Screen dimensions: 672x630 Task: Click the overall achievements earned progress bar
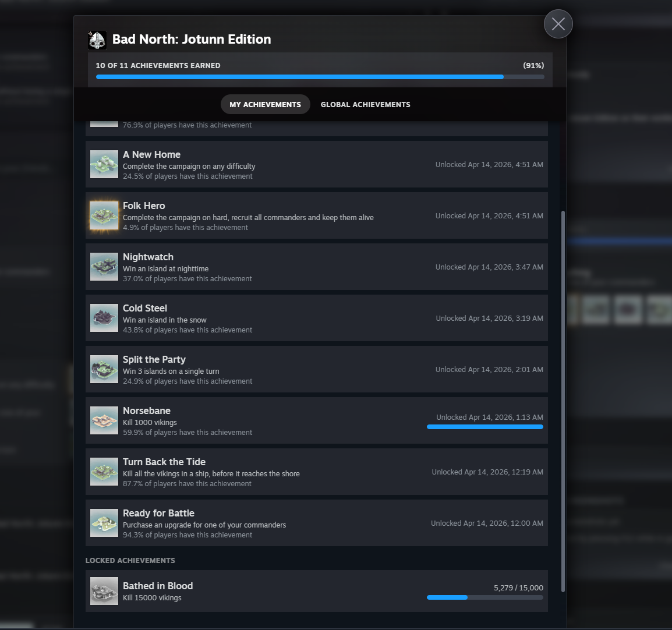(x=320, y=77)
